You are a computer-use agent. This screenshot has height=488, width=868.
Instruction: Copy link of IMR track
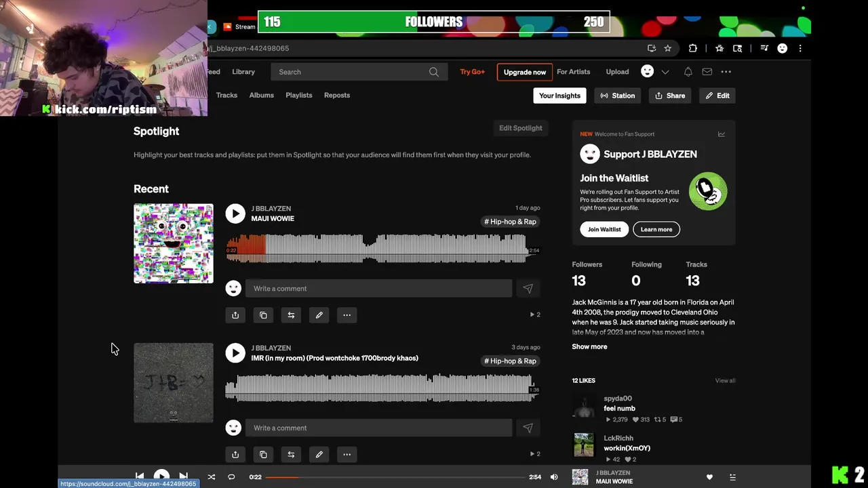coord(263,455)
